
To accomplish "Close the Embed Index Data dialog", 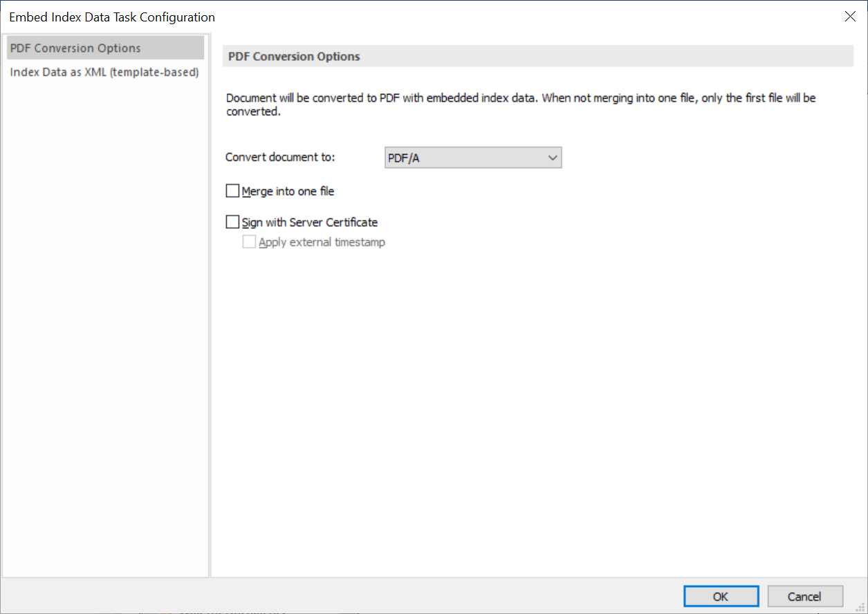I will pos(850,16).
